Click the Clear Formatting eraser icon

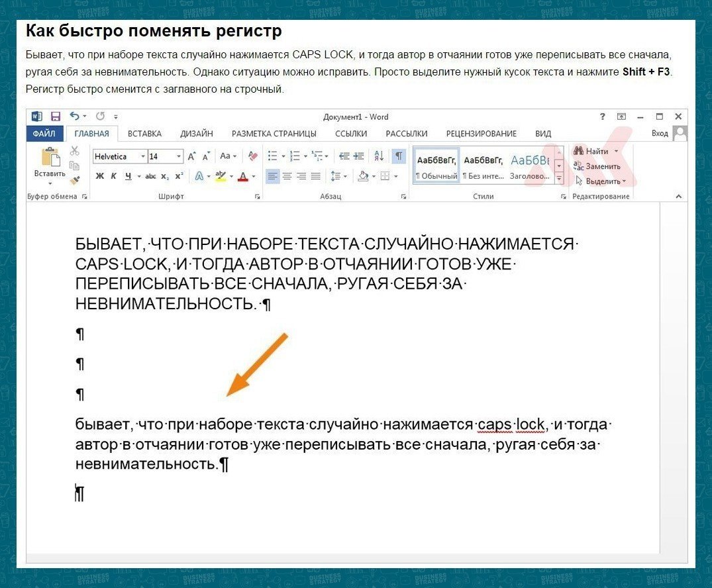[x=252, y=156]
